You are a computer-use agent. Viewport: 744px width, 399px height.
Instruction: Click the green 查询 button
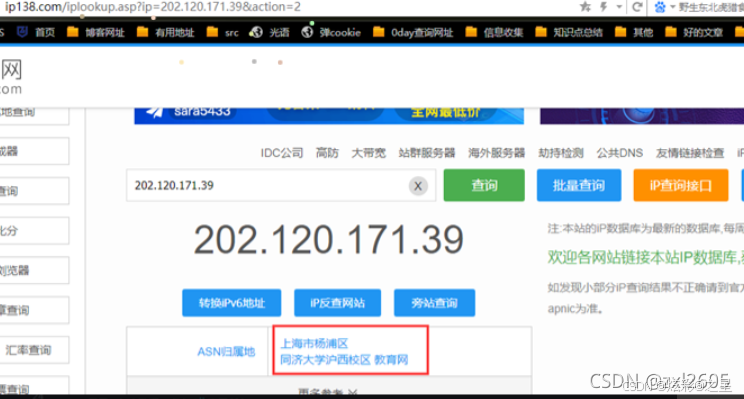click(484, 185)
